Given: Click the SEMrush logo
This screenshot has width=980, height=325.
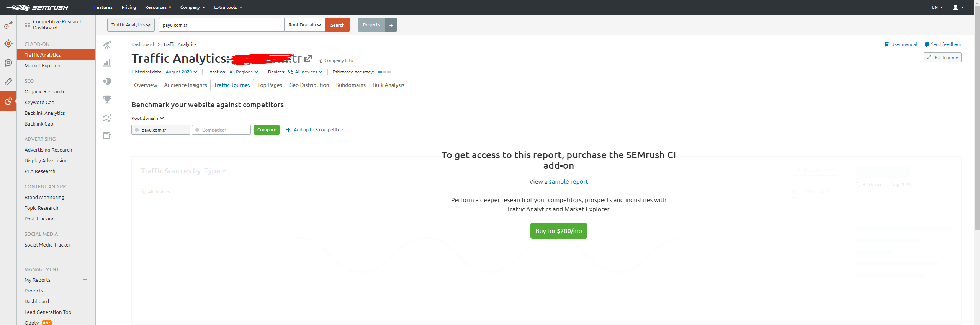Looking at the screenshot, I should (x=37, y=7).
